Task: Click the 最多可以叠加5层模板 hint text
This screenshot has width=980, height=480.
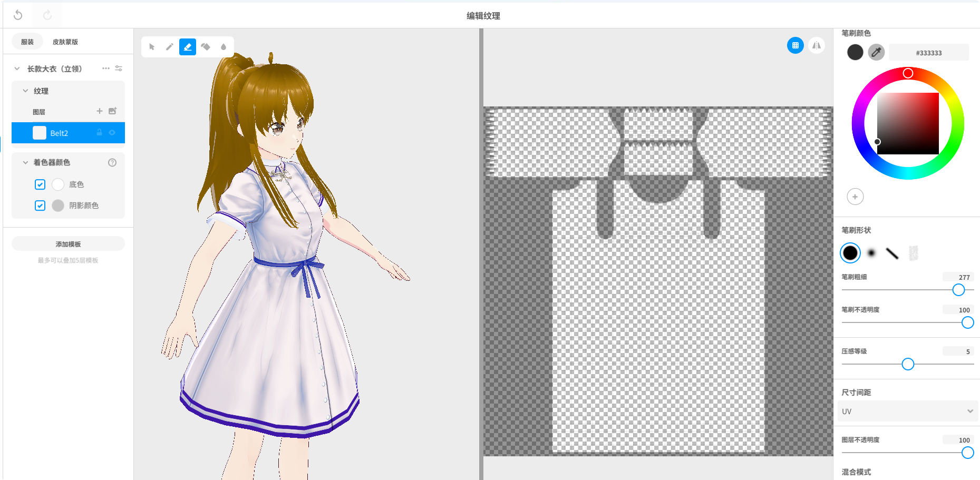Action: tap(68, 260)
